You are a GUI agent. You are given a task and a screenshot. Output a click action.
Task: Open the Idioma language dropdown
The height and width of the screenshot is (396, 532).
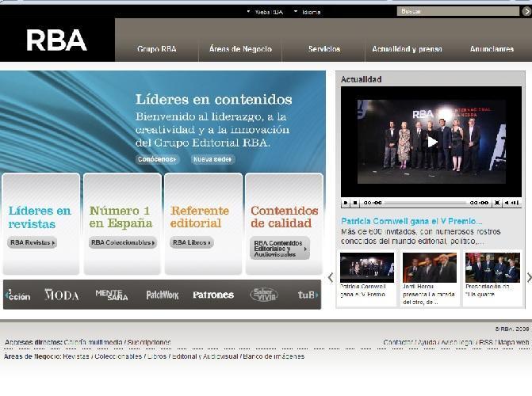click(x=307, y=12)
